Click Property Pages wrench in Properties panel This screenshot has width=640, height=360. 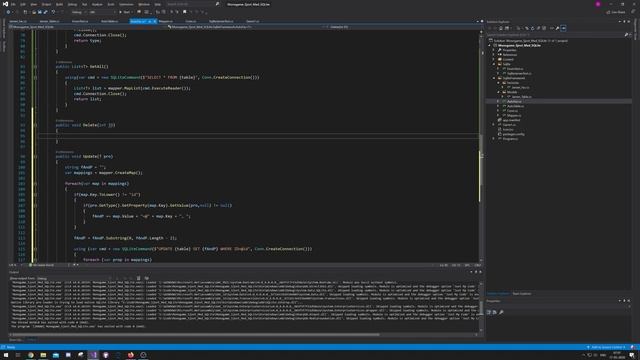[x=501, y=312]
